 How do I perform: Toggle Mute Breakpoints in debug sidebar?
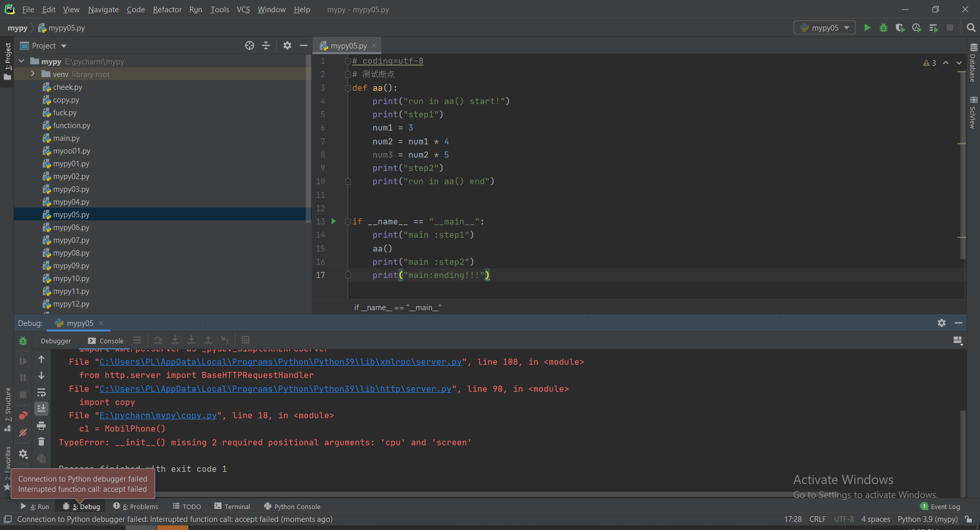pos(23,433)
